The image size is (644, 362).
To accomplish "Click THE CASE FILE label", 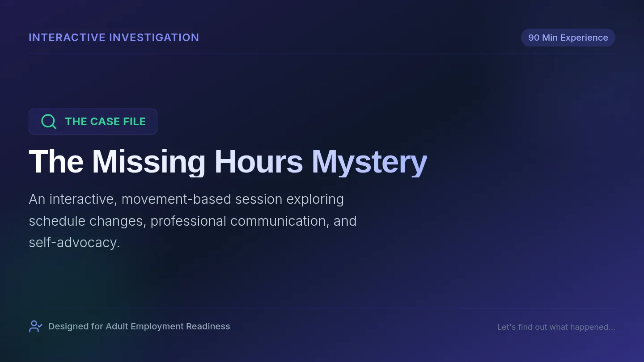I will (106, 122).
